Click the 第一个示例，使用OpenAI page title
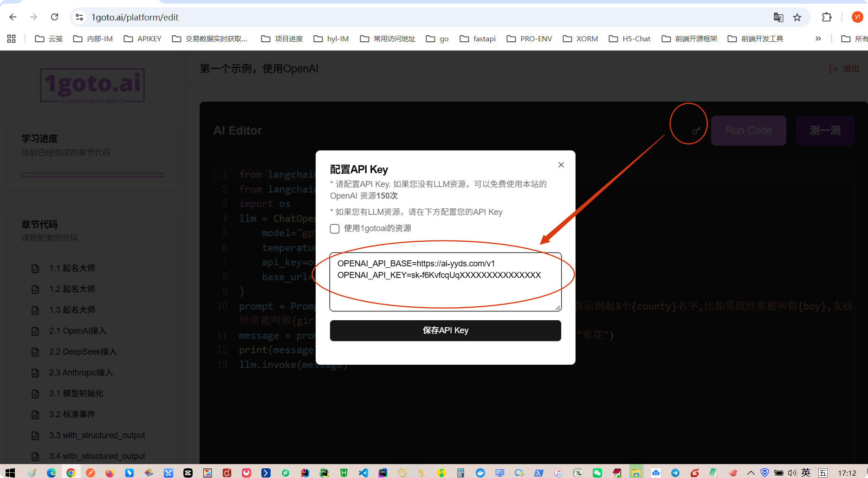The width and height of the screenshot is (868, 478). coord(259,69)
